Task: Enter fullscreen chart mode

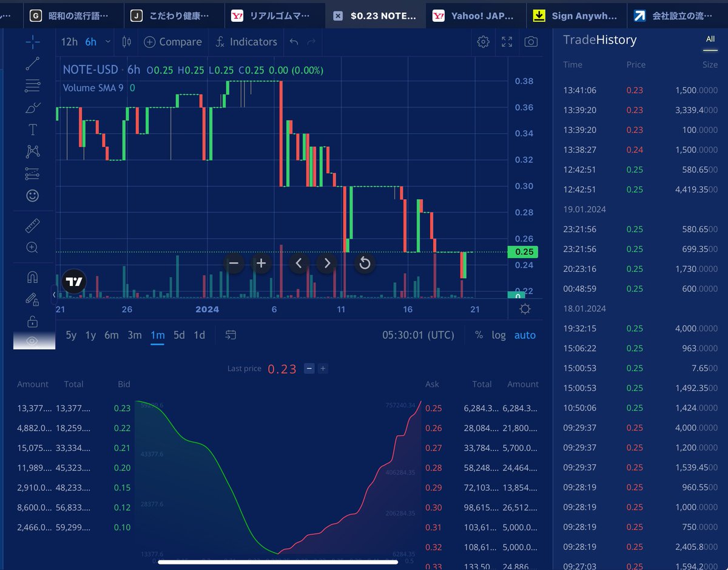Action: [x=507, y=42]
